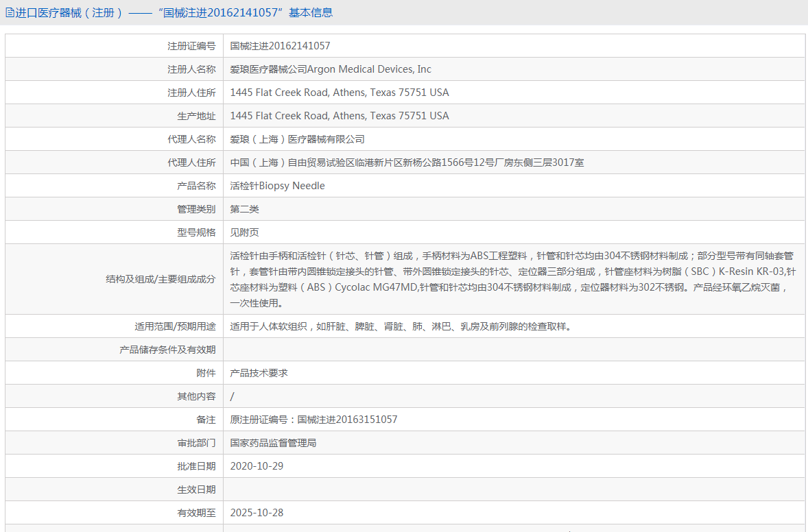The height and width of the screenshot is (532, 808).
Task: Select agent name 爱琅(上海)医疗器械有限公司
Action: pos(297,139)
